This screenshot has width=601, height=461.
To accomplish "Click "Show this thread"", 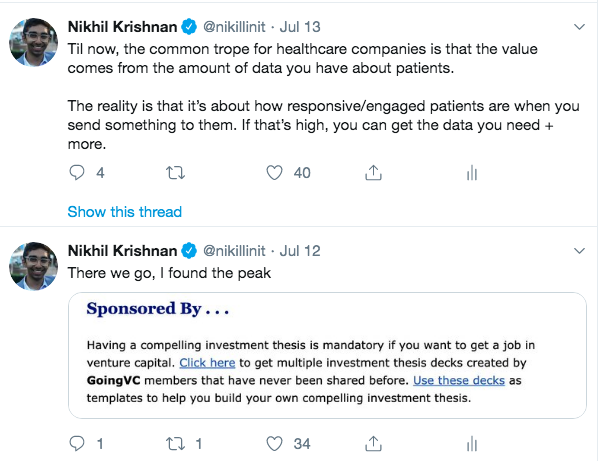I will pyautogui.click(x=125, y=212).
